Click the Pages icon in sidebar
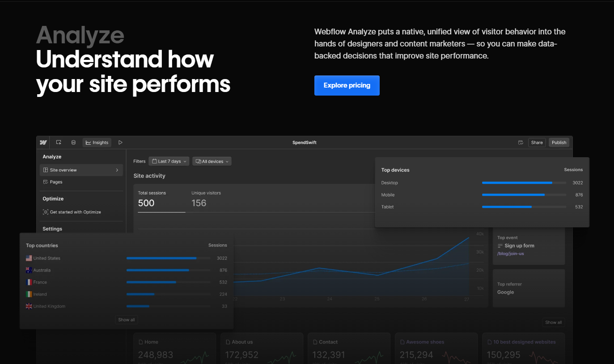Image resolution: width=614 pixels, height=364 pixels. click(x=46, y=182)
